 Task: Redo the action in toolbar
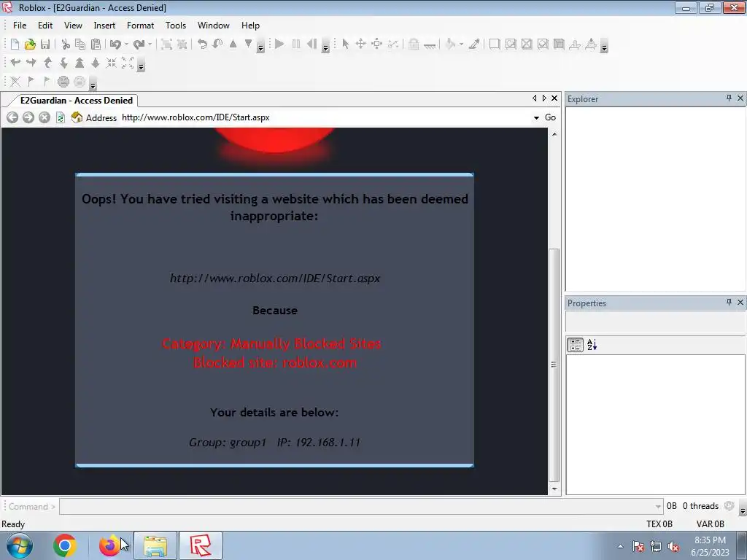pos(139,44)
